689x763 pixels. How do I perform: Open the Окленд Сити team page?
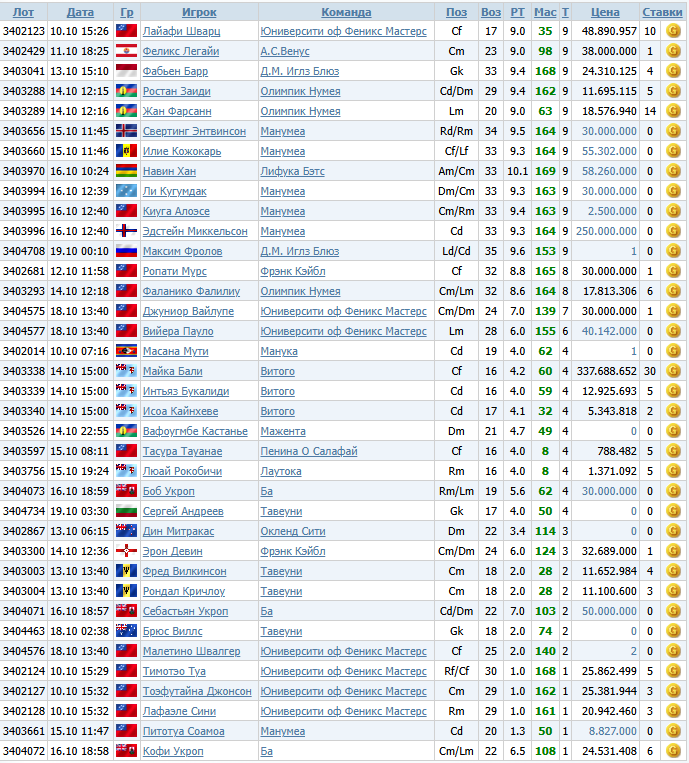(x=295, y=531)
